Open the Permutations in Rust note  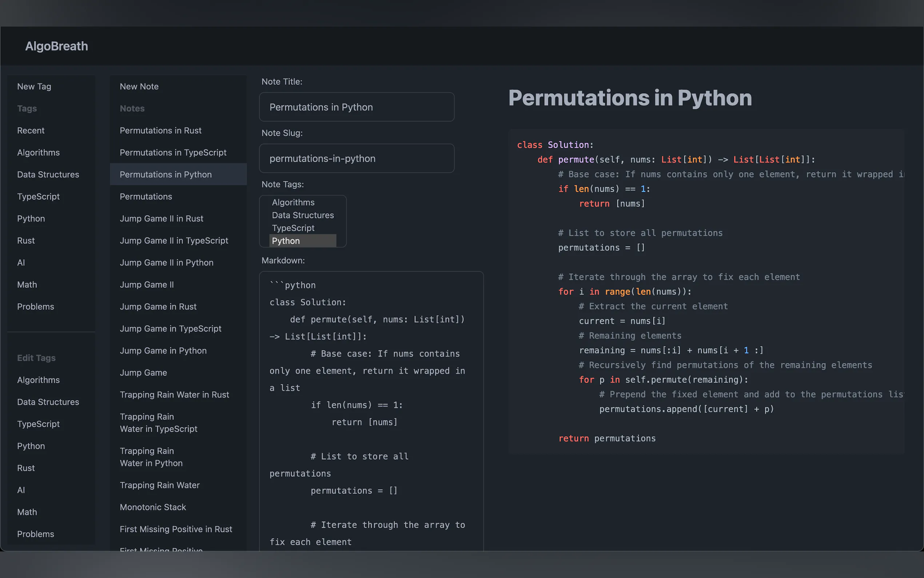[160, 130]
